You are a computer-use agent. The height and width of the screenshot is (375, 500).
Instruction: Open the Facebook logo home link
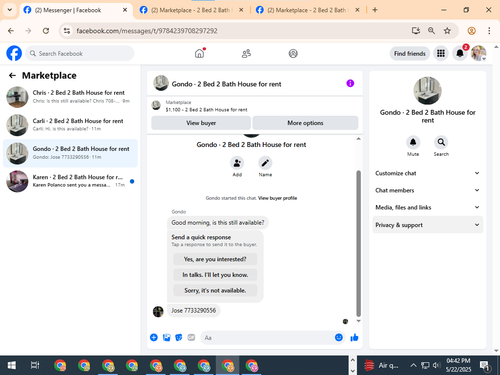[14, 53]
